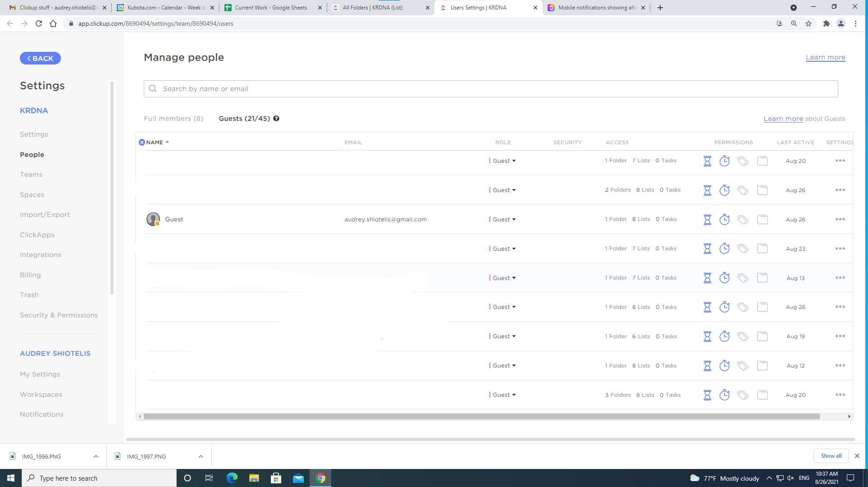
Task: Click the settings sidebar vertical scrollbar
Action: click(x=112, y=188)
